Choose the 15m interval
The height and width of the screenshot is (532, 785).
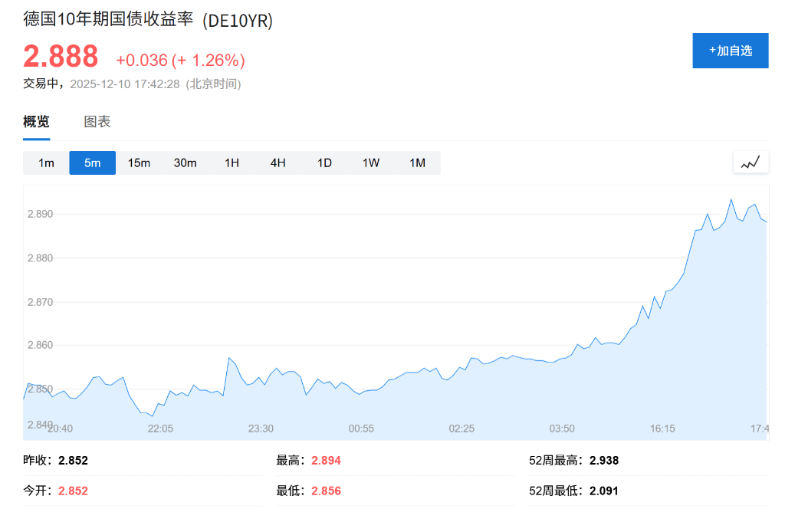tap(139, 163)
